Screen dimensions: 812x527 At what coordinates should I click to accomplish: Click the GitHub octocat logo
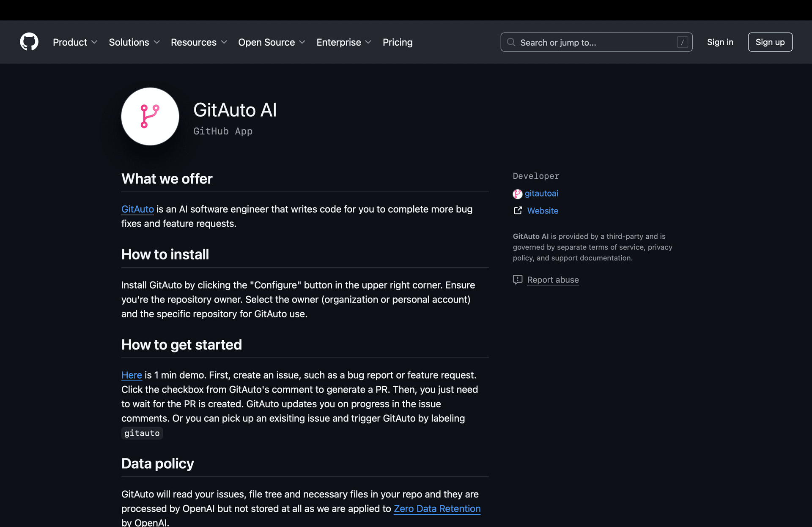(29, 42)
